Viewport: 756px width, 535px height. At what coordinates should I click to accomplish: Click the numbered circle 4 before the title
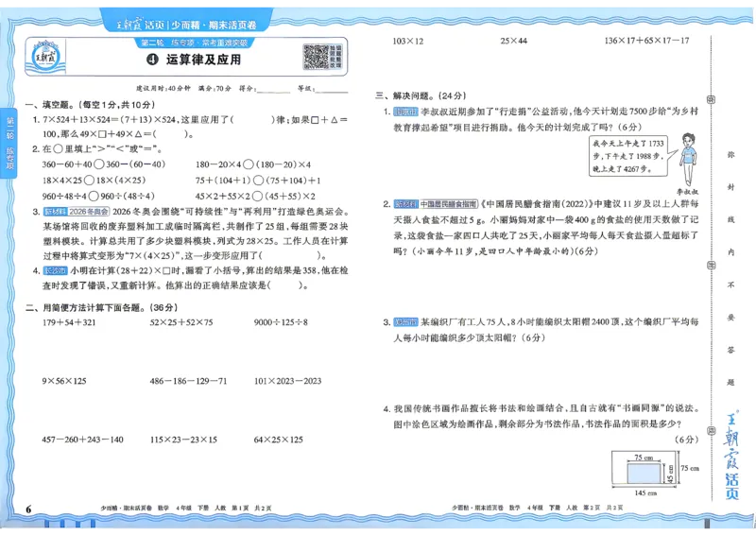152,60
